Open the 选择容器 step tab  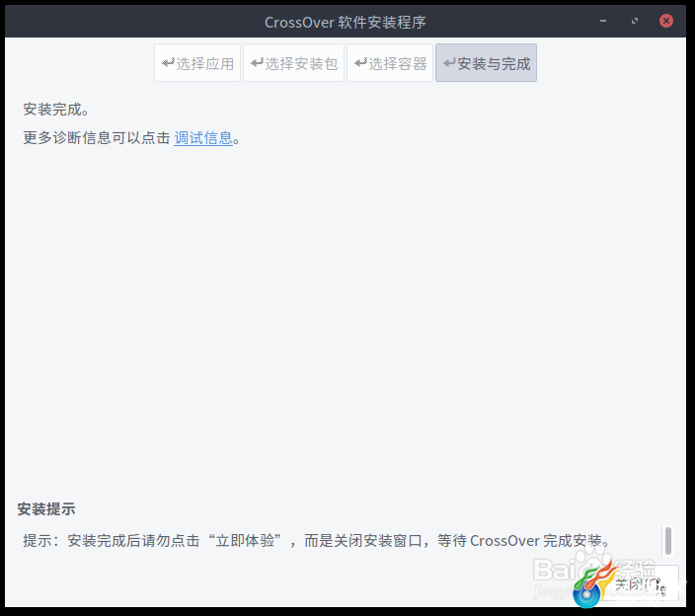(x=390, y=63)
